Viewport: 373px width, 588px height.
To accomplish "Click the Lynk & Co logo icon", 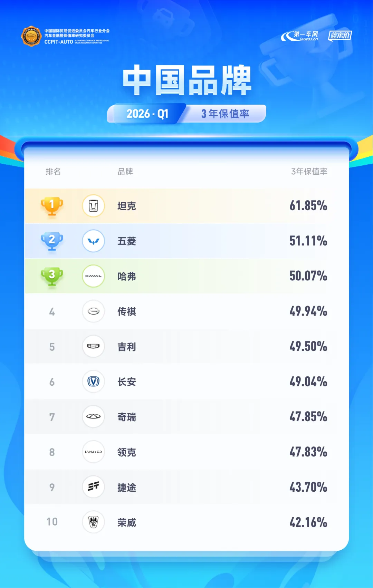I will pyautogui.click(x=93, y=452).
